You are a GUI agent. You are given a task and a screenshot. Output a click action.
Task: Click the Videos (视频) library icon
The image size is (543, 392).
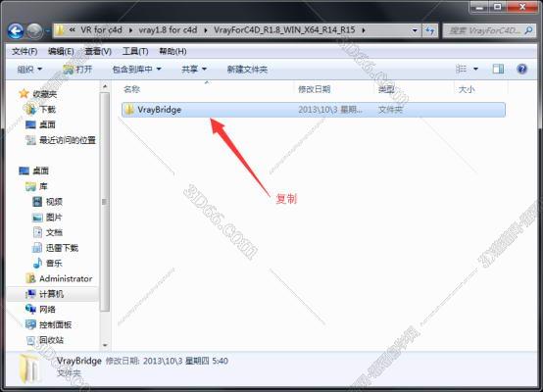point(37,202)
